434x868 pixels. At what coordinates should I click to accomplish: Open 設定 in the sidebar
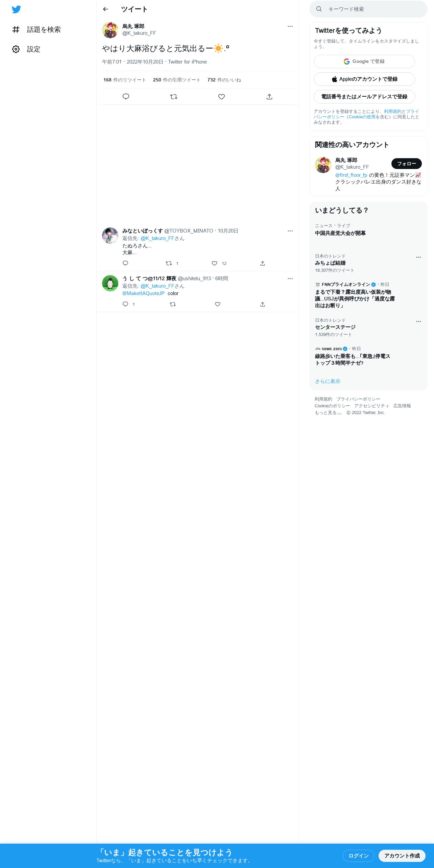(x=26, y=49)
